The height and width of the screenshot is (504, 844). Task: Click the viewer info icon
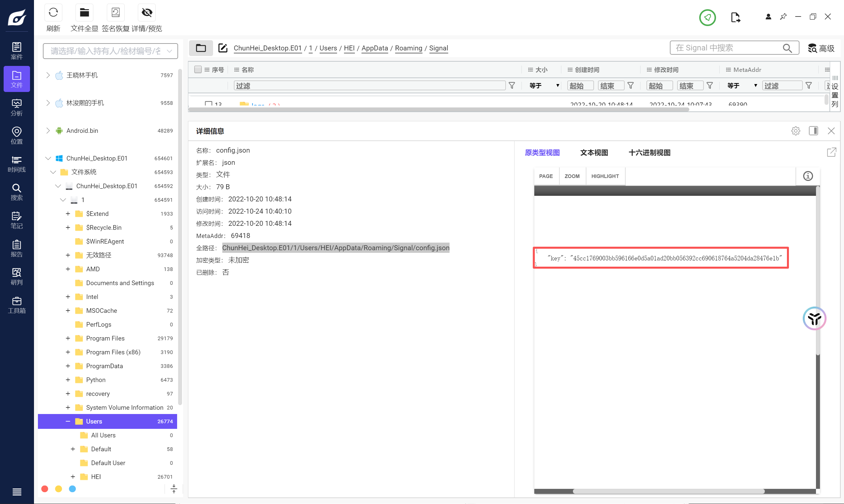point(807,176)
